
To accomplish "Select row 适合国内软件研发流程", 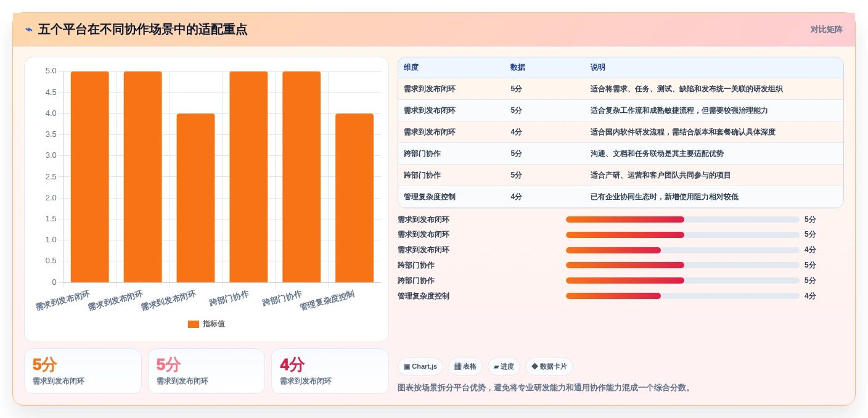I will click(x=621, y=133).
